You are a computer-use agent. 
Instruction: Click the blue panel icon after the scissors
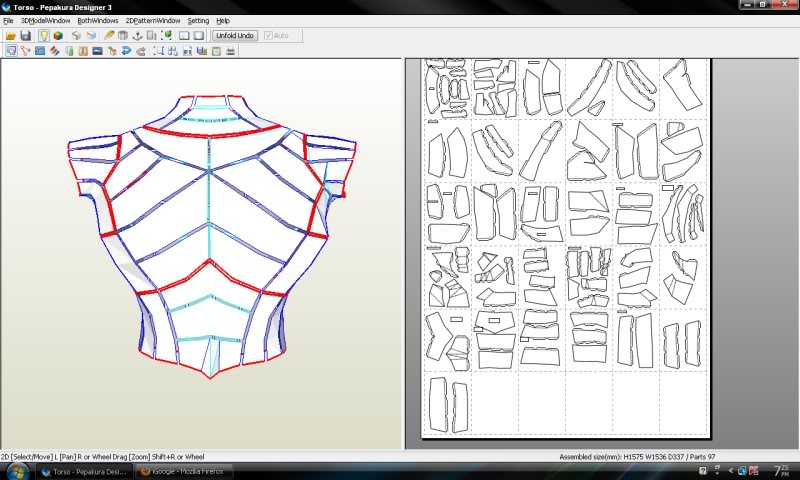tap(40, 51)
